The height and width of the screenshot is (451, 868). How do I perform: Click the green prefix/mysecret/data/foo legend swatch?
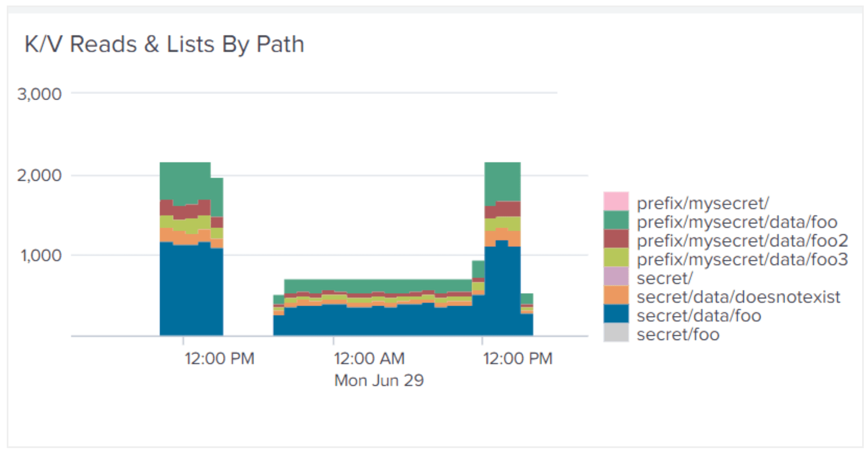coord(616,220)
